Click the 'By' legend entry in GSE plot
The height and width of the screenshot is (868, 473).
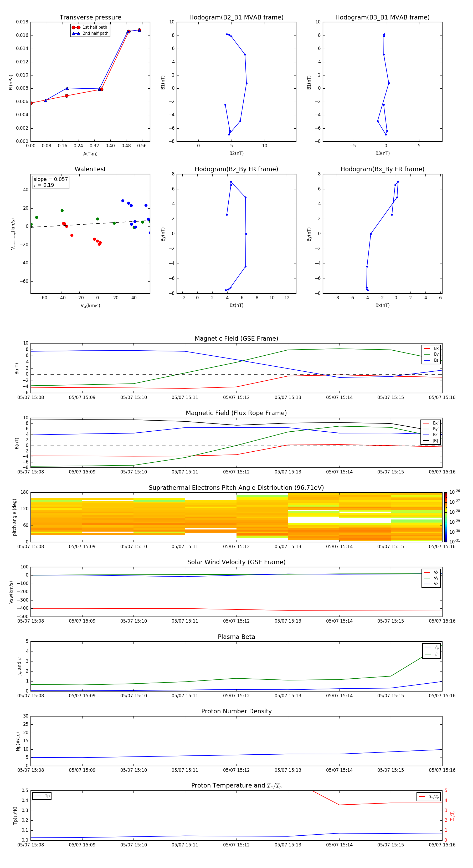click(x=431, y=355)
